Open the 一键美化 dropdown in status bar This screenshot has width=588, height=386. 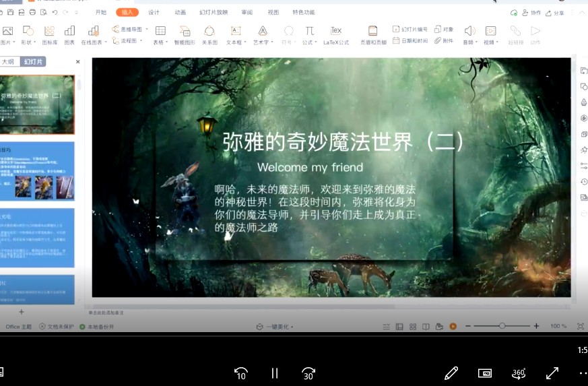(275, 327)
